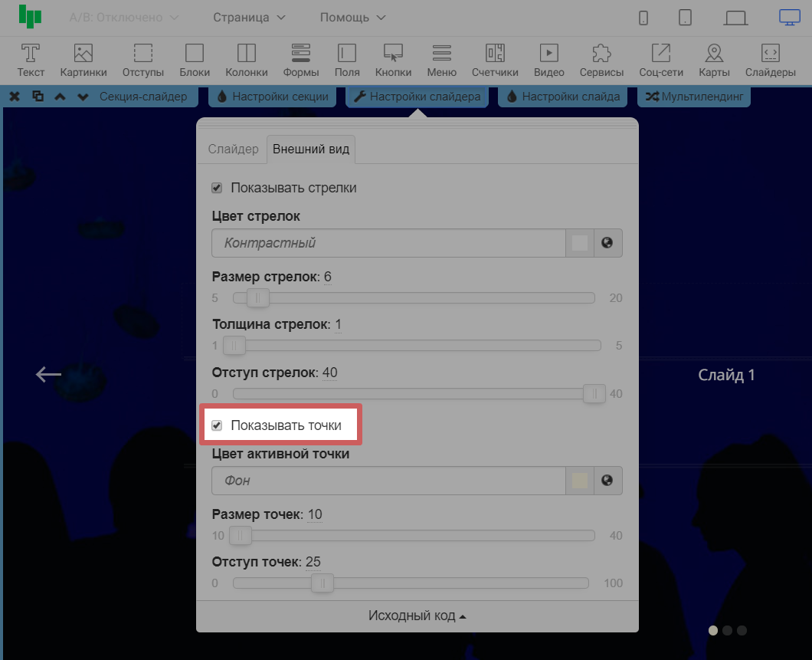This screenshot has height=660, width=812.
Task: Open the Maps (Карты) tool
Action: 714,61
